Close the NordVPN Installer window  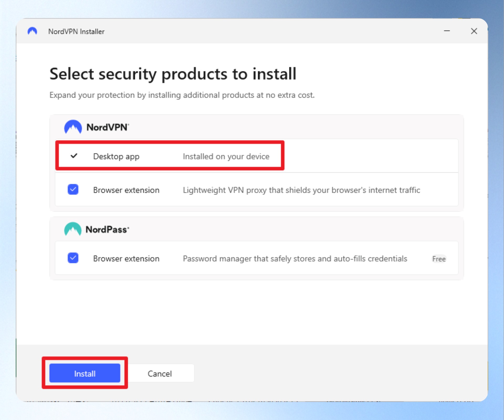coord(474,31)
